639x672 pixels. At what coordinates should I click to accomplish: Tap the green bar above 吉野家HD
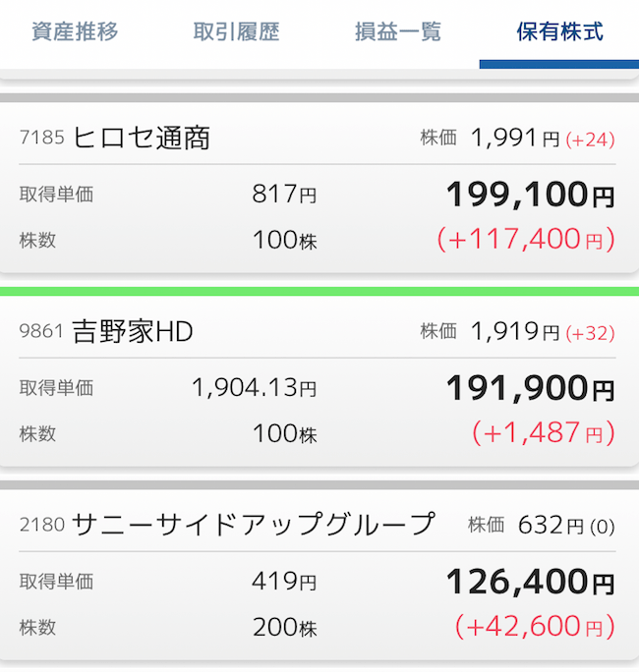click(x=319, y=292)
